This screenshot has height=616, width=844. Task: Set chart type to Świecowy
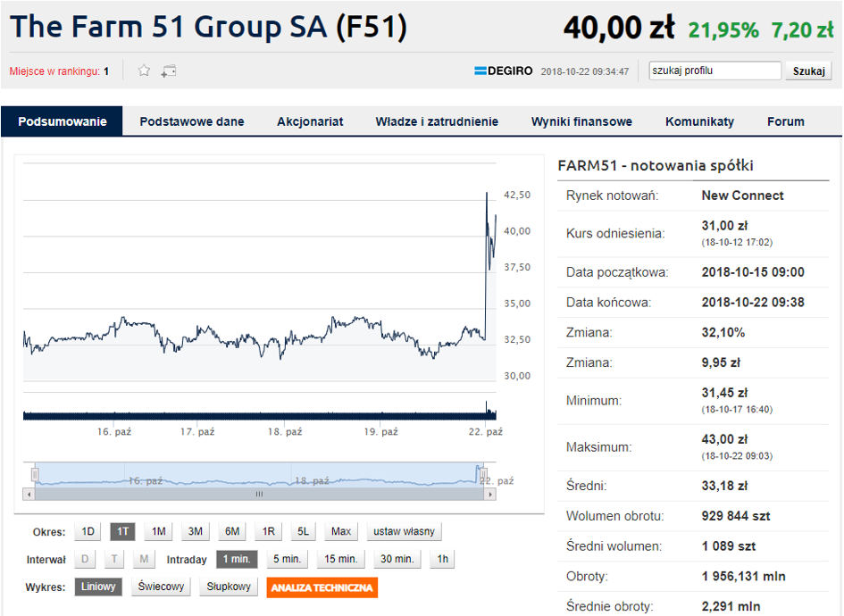point(161,587)
